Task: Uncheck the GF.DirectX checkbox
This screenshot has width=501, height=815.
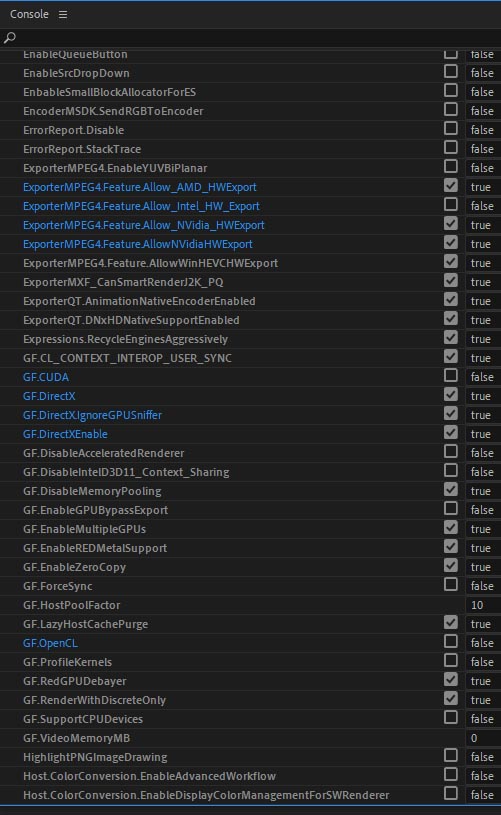Action: (x=451, y=395)
